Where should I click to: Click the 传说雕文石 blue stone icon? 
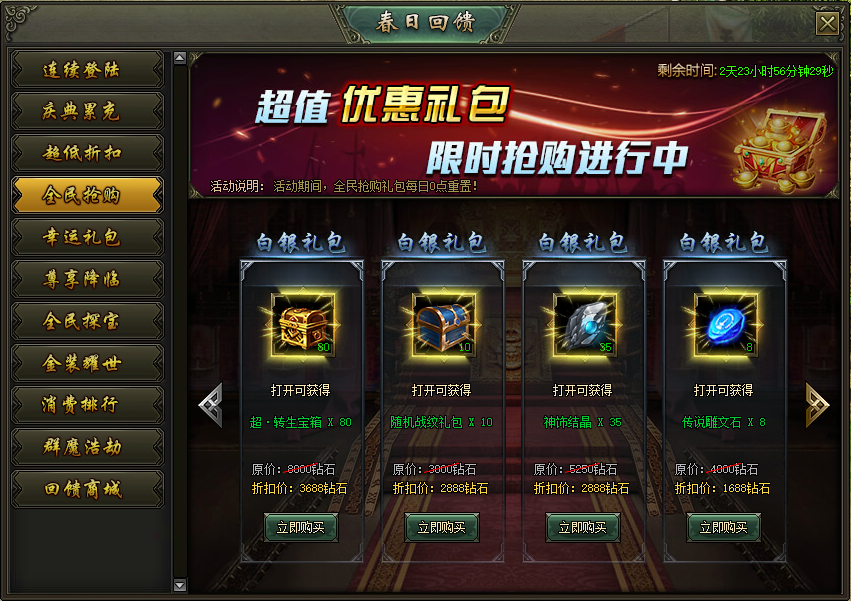(726, 325)
